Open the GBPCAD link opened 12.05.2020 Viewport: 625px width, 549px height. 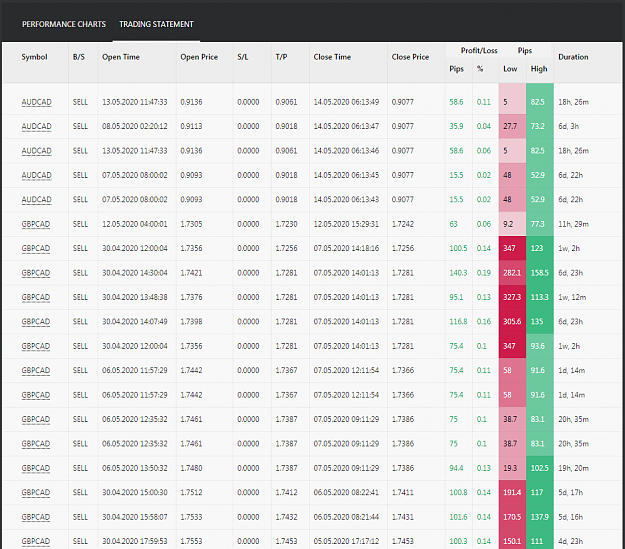point(35,224)
